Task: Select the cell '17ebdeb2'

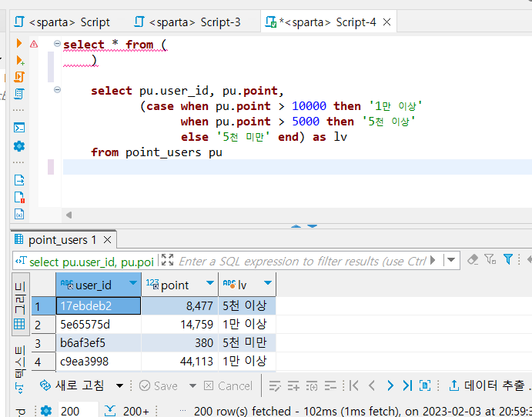Action: tap(99, 305)
